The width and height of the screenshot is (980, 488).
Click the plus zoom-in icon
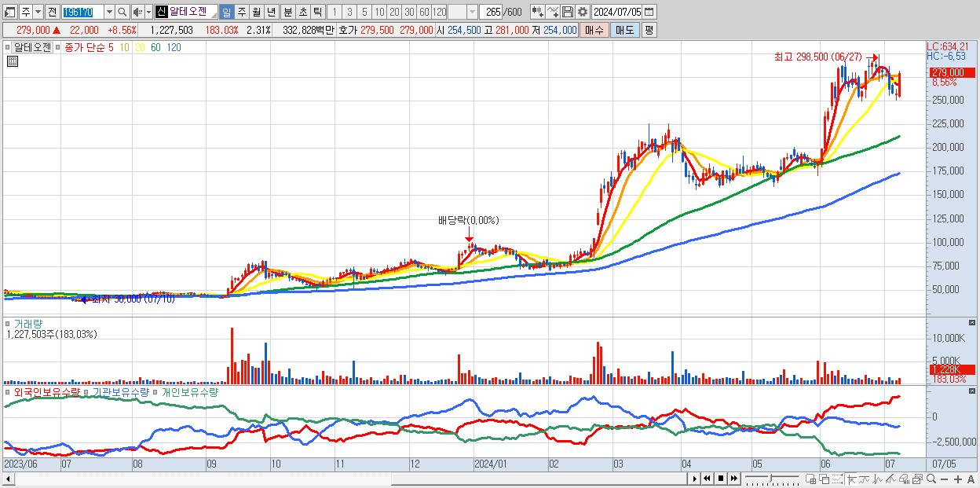click(x=958, y=479)
